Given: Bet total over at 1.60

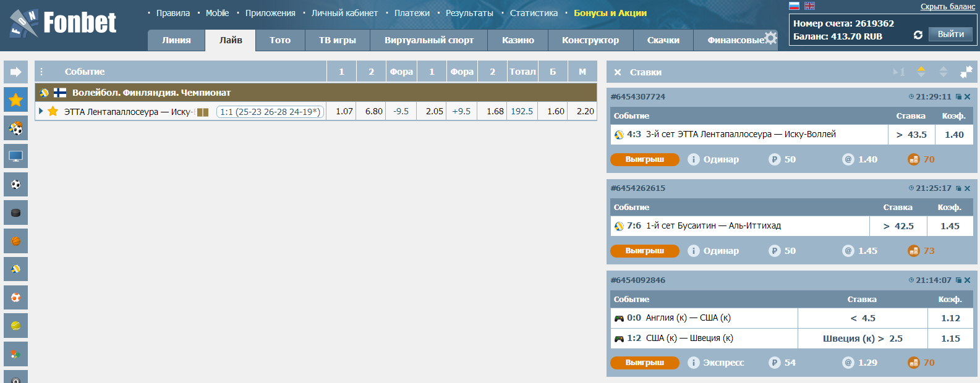Looking at the screenshot, I should [x=553, y=112].
